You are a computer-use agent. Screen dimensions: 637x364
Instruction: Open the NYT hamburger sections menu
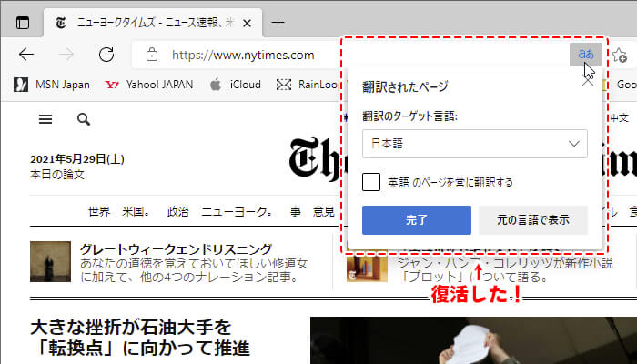pos(45,119)
